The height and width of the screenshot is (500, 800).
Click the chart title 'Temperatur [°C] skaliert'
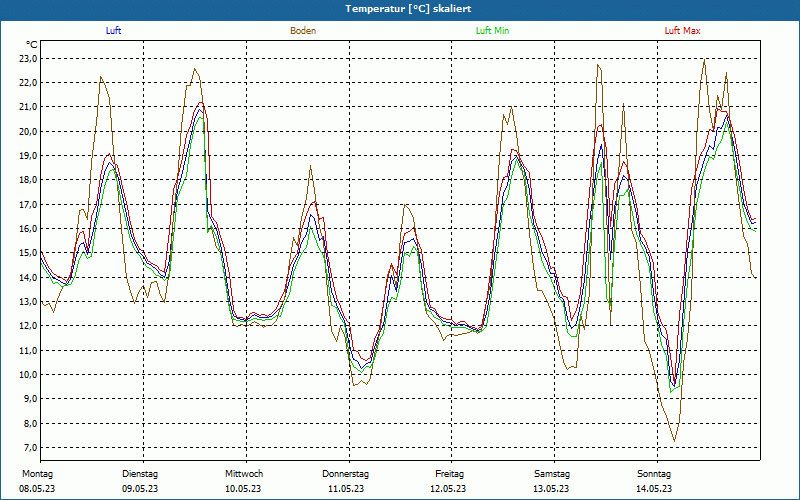click(408, 9)
